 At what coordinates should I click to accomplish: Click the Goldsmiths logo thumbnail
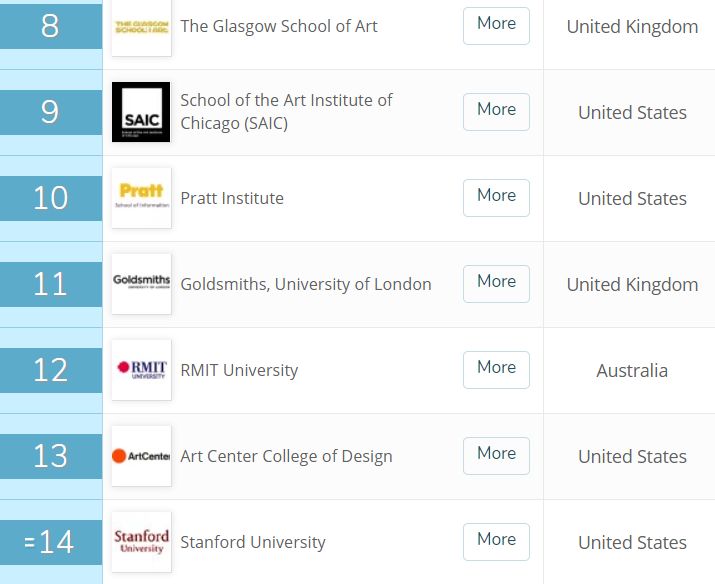[x=141, y=284]
